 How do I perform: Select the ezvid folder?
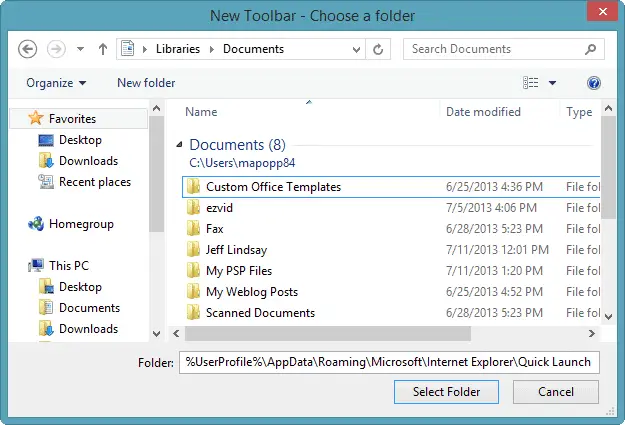391,208
